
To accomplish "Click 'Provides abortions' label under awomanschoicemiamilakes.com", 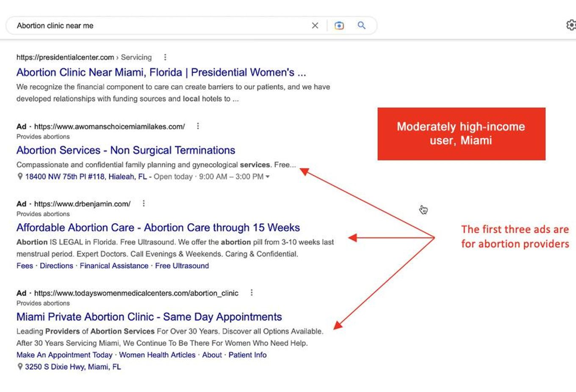I will pyautogui.click(x=43, y=136).
